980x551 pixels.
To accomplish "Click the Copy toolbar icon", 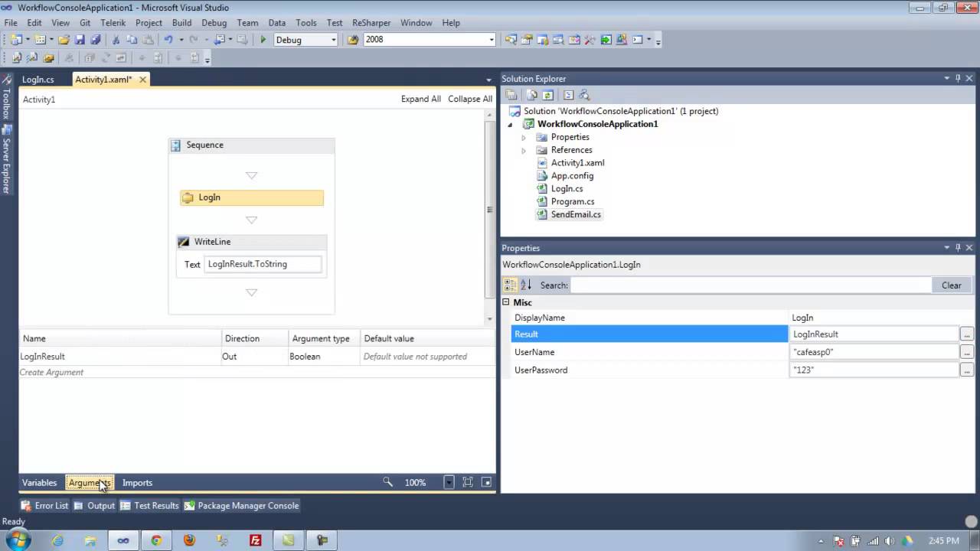I will [132, 40].
